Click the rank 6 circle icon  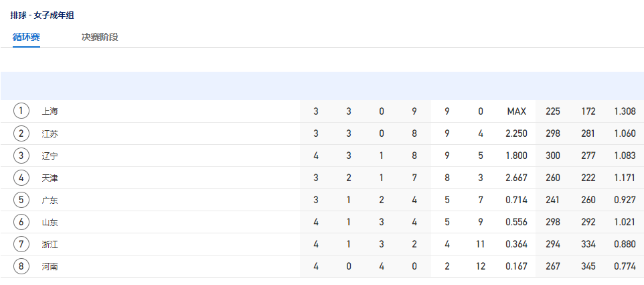click(21, 222)
